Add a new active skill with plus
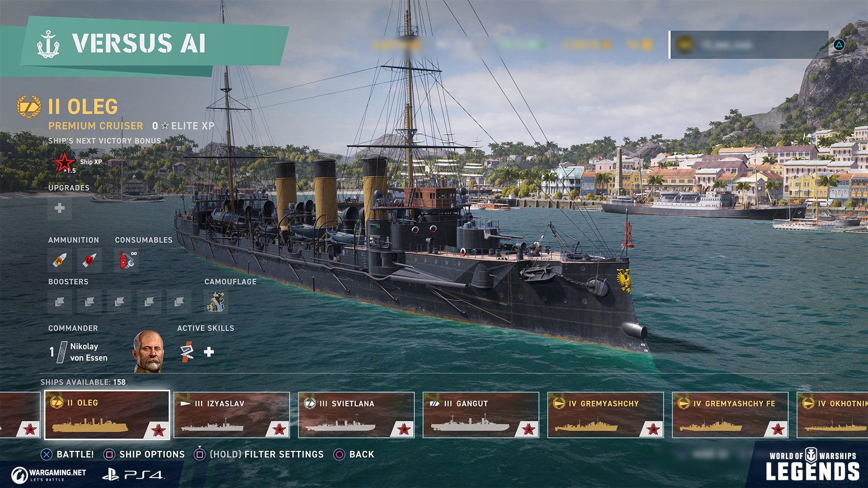 point(209,352)
